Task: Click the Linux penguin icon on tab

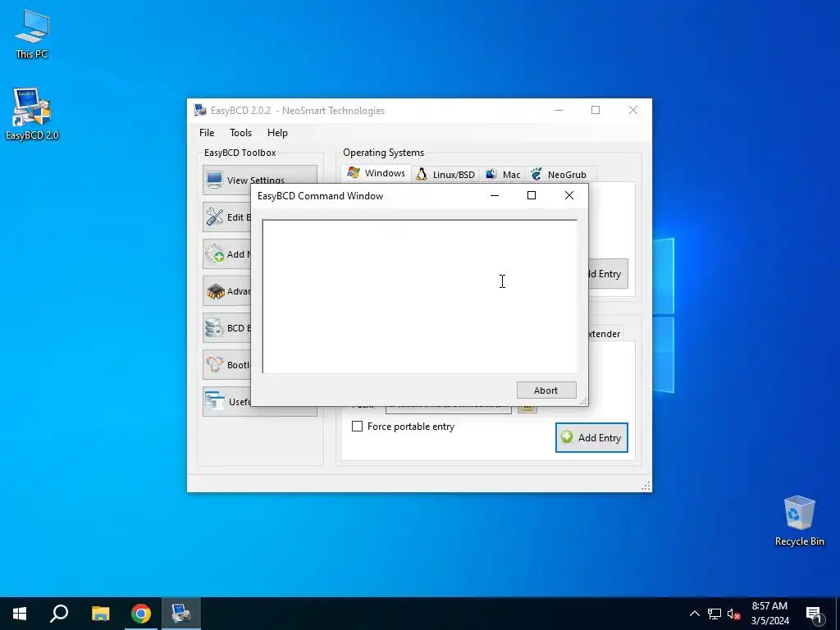Action: pyautogui.click(x=422, y=174)
